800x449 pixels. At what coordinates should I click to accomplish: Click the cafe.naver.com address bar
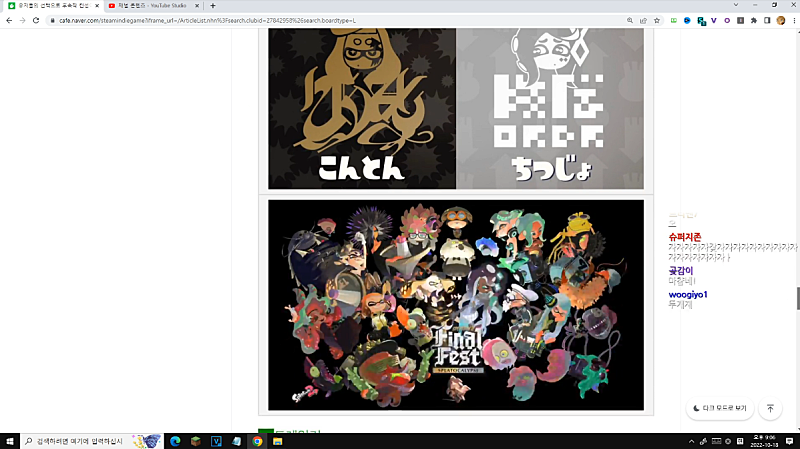tap(337, 20)
